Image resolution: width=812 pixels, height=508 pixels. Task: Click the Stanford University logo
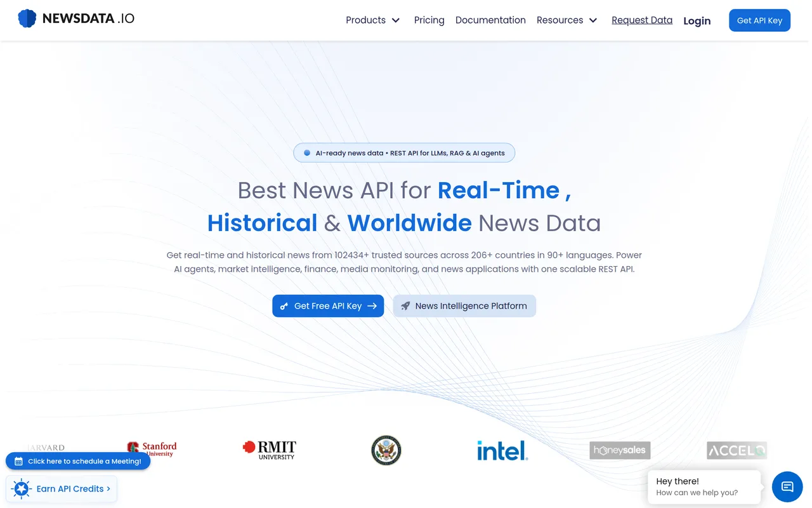tap(152, 450)
